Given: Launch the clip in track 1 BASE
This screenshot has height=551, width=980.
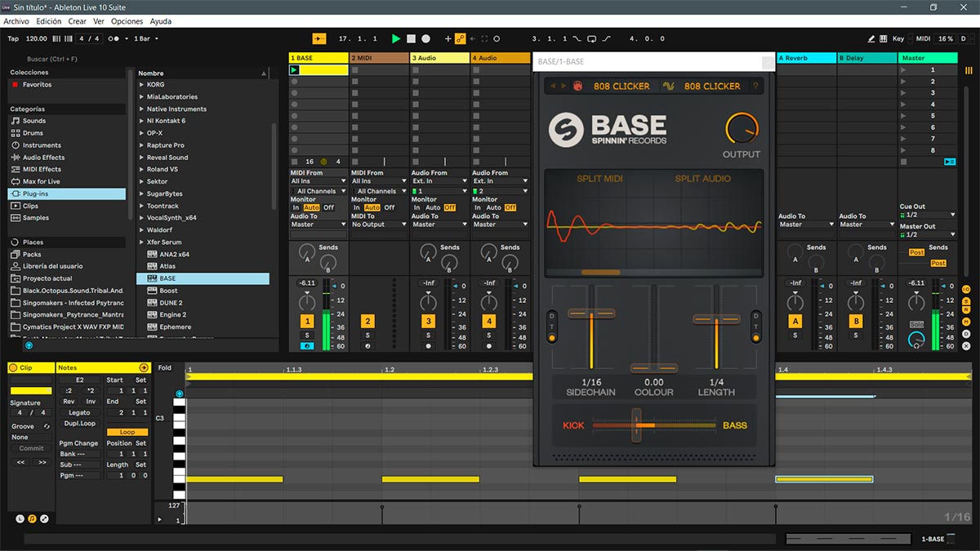Looking at the screenshot, I should pyautogui.click(x=294, y=70).
